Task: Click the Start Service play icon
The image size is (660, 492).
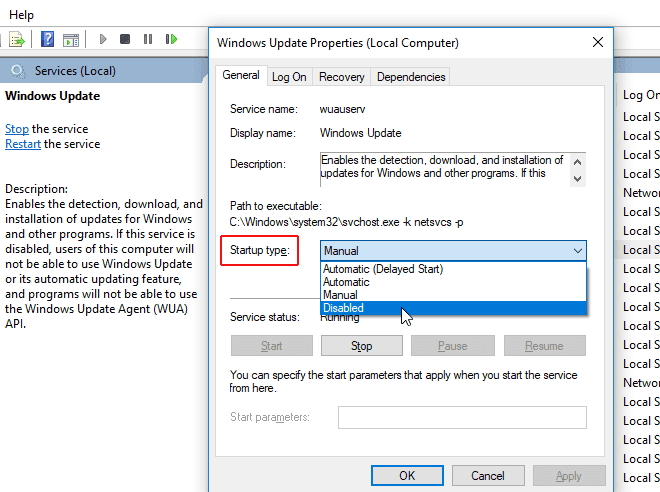Action: 102,40
